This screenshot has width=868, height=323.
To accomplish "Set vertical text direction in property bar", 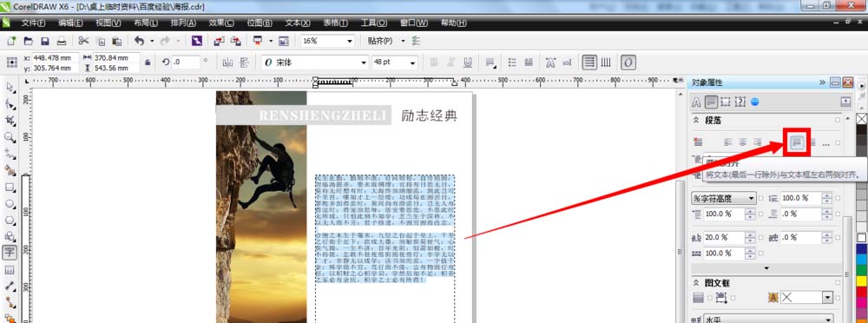I will point(606,63).
